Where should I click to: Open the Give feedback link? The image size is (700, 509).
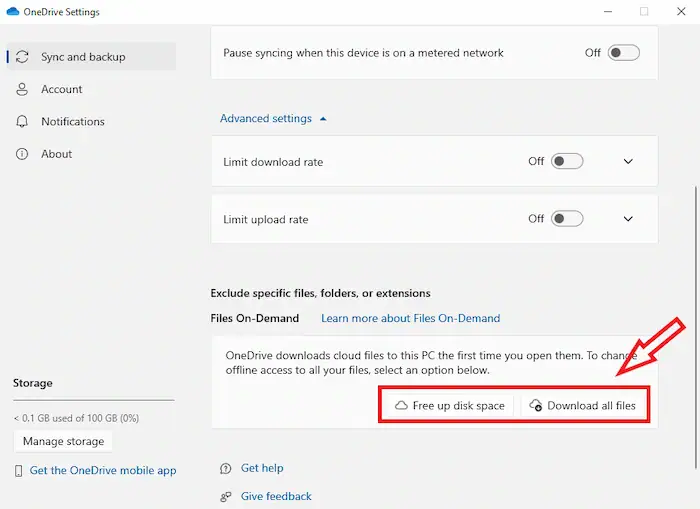coord(276,496)
